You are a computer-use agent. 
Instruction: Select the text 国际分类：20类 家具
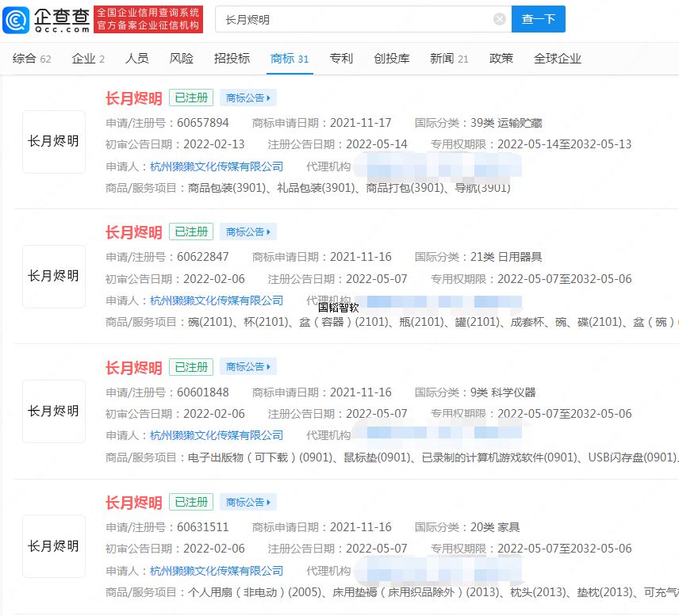[467, 527]
